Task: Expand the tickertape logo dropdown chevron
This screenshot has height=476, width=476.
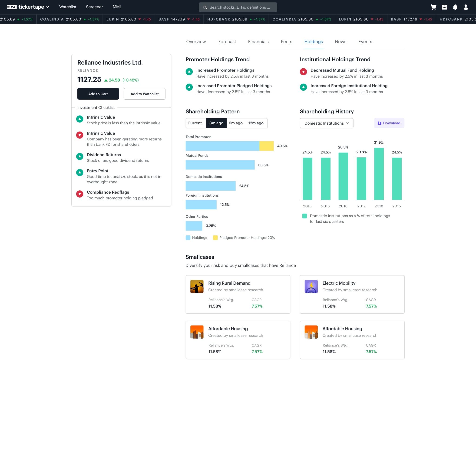Action: coord(48,7)
